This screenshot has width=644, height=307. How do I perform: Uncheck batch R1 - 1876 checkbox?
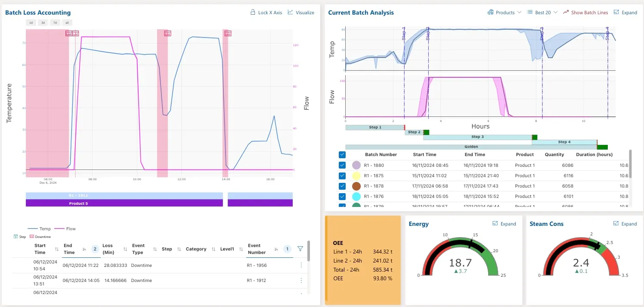(x=342, y=196)
